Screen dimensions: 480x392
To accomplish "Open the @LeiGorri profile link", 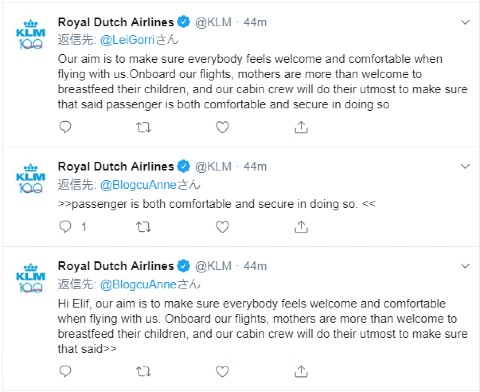I will point(127,40).
